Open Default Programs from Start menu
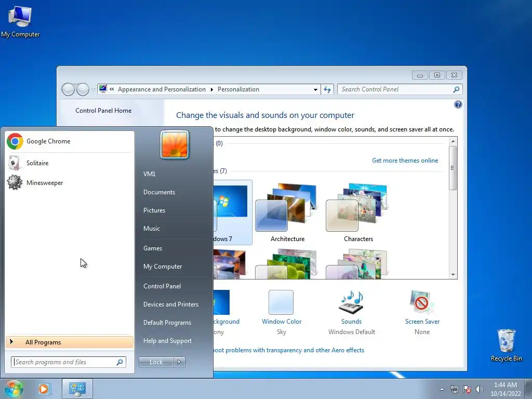Image resolution: width=532 pixels, height=399 pixels. click(x=167, y=323)
